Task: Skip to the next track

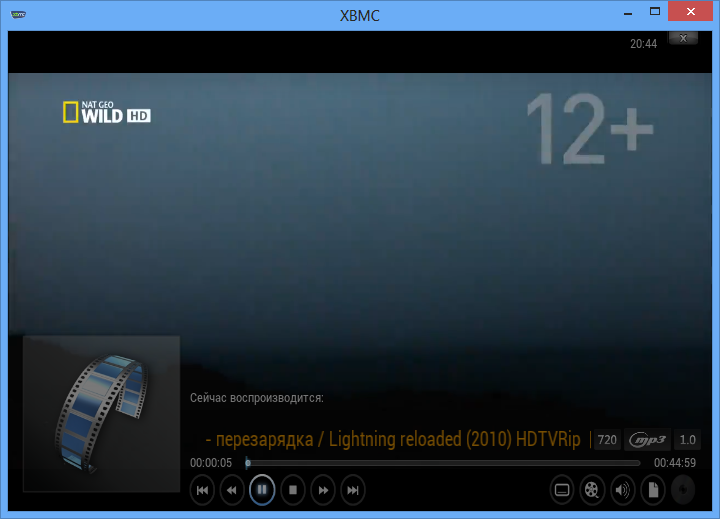Action: (353, 490)
